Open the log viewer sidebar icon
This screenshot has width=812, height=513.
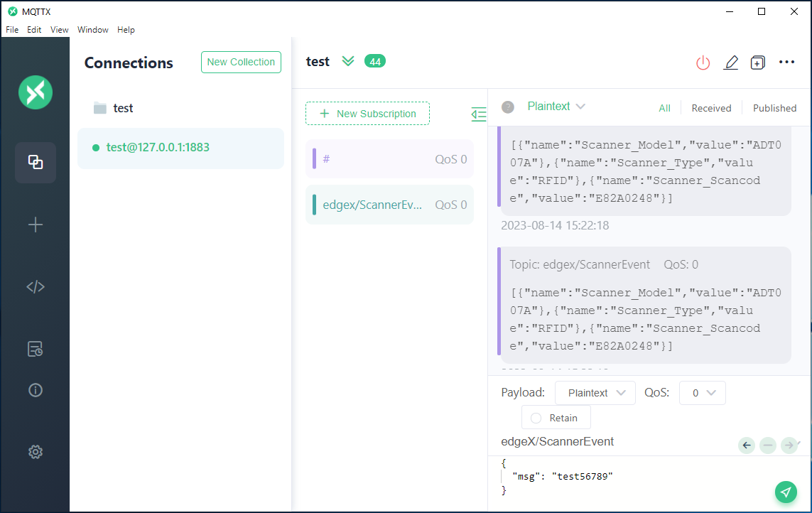coord(36,349)
